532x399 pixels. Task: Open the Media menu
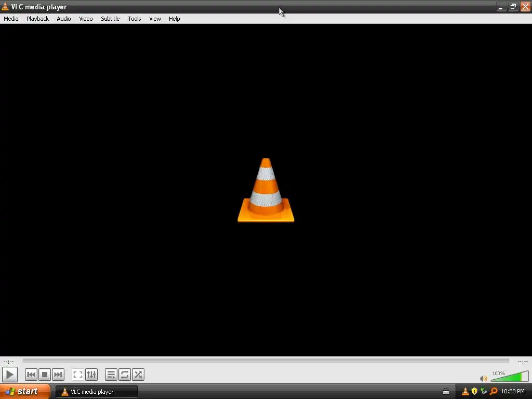pyautogui.click(x=11, y=19)
